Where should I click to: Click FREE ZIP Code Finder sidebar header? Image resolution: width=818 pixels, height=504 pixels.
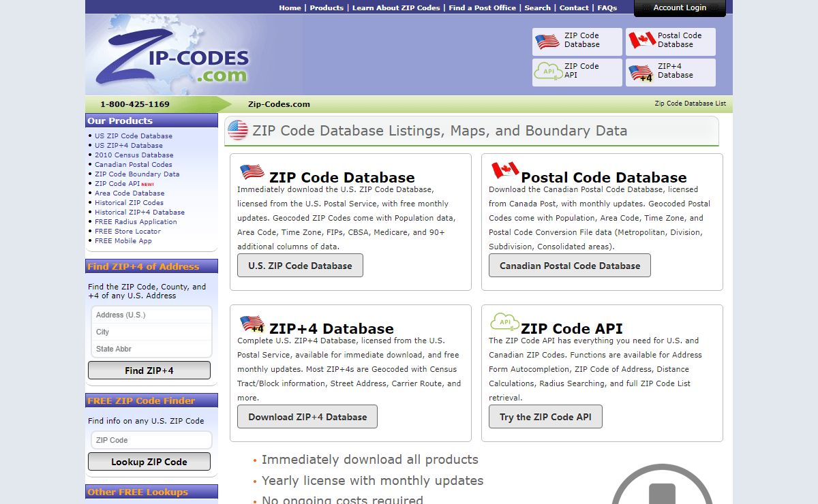152,400
